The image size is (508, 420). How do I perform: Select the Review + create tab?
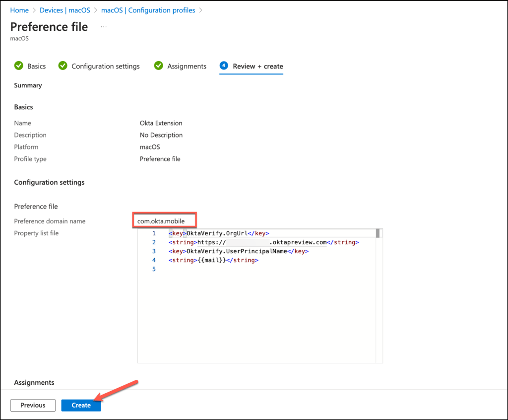point(257,66)
